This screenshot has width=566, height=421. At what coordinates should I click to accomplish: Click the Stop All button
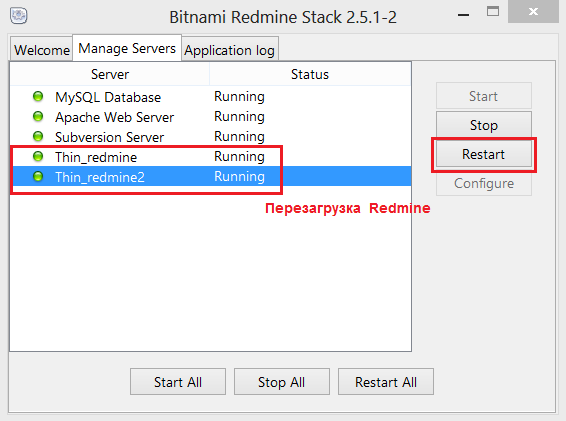point(282,382)
